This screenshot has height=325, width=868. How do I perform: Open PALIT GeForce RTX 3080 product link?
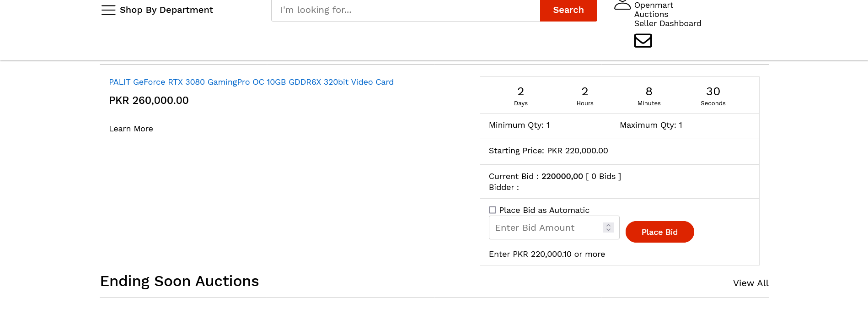point(251,82)
